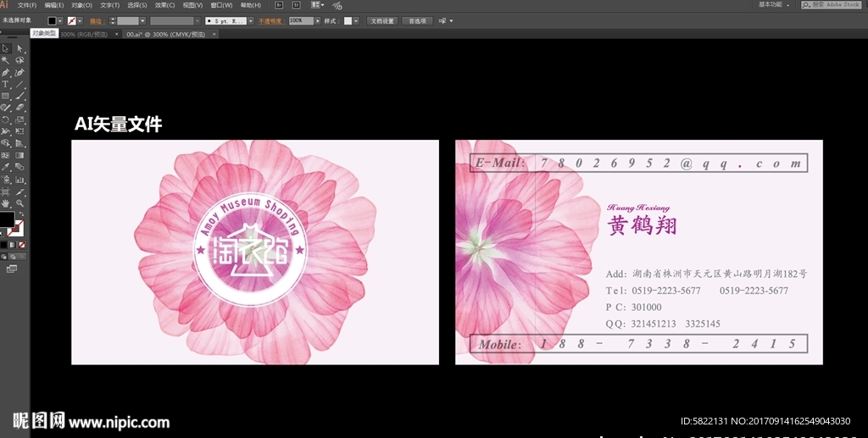This screenshot has width=868, height=438.
Task: Open the stroke color dropdown in control bar
Action: coord(80,21)
